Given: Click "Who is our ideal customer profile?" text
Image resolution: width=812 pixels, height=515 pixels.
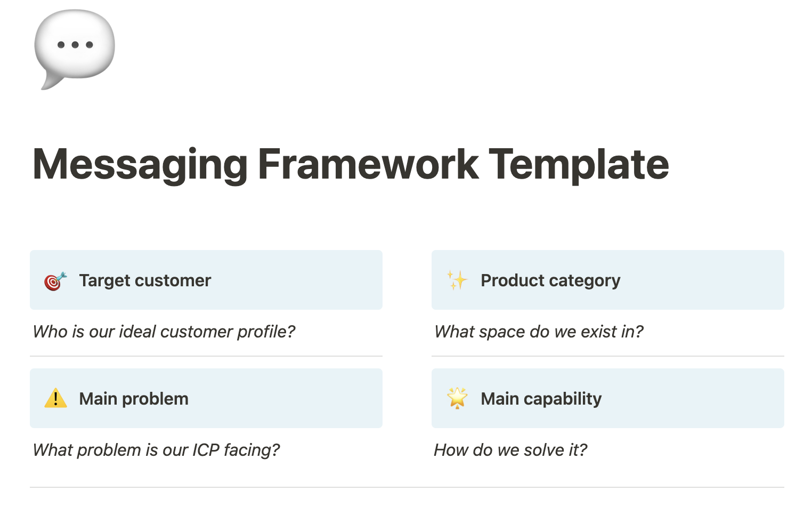Looking at the screenshot, I should [x=164, y=332].
